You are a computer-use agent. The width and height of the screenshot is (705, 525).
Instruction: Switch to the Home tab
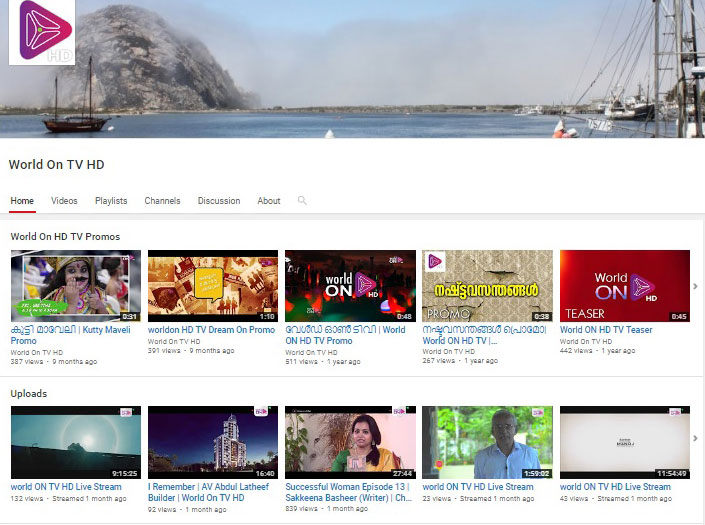[x=22, y=201]
